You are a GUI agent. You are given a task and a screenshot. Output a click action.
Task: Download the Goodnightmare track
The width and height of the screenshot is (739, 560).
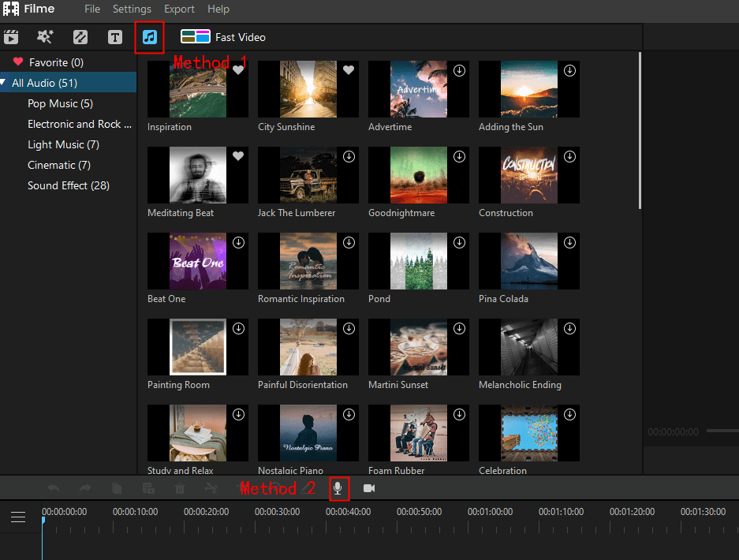point(460,156)
